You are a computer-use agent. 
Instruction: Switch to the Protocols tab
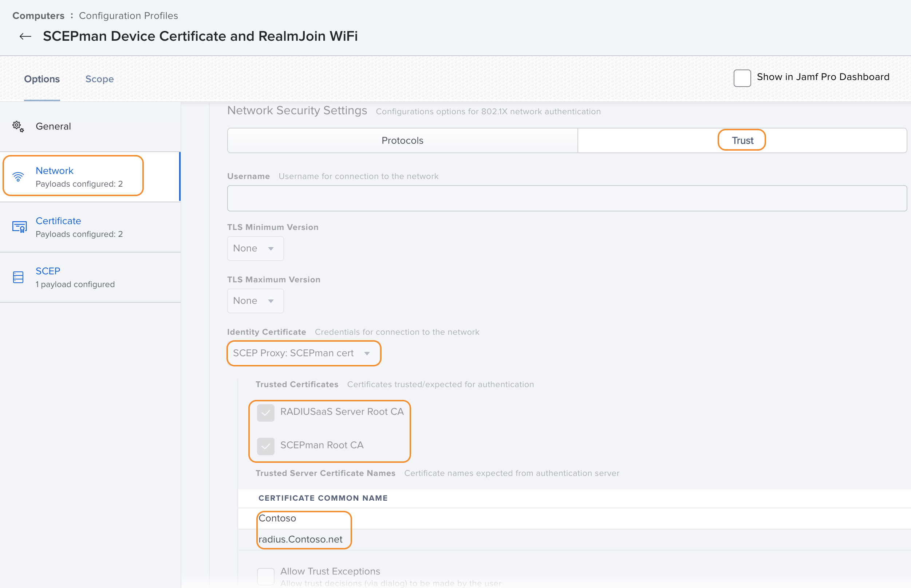tap(402, 140)
